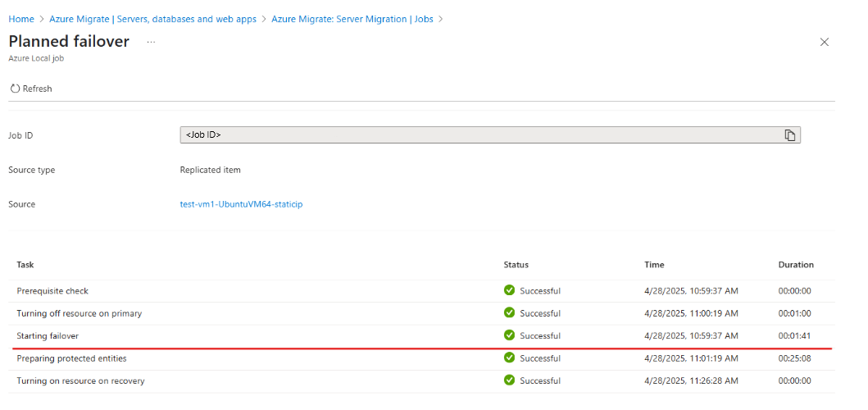Click the Time column header
This screenshot has height=410, width=868.
(654, 265)
